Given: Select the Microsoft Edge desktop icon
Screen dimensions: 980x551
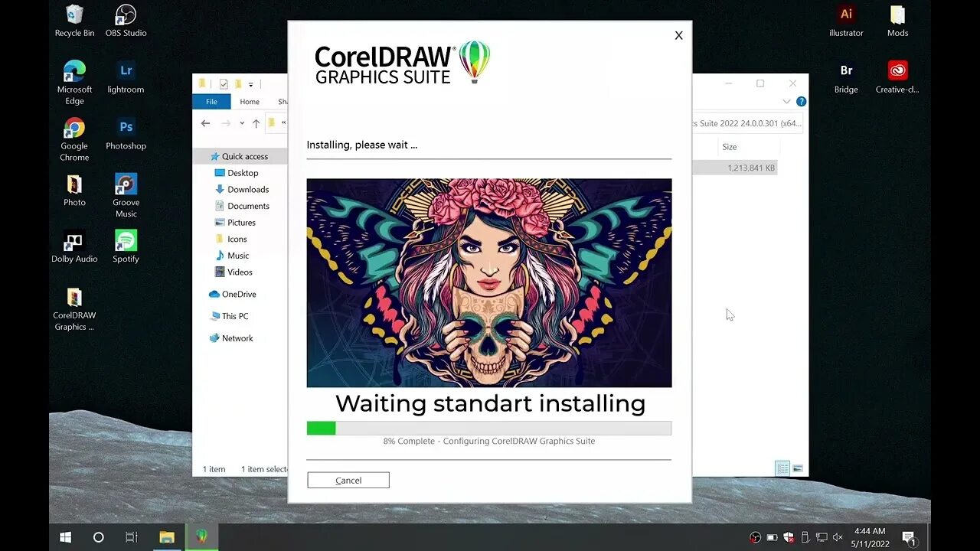Looking at the screenshot, I should (74, 83).
